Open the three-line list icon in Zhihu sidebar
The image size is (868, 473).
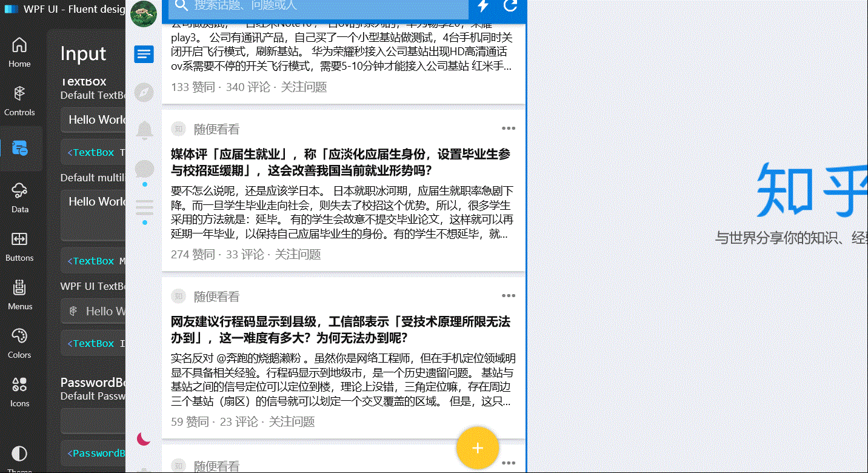pos(144,207)
